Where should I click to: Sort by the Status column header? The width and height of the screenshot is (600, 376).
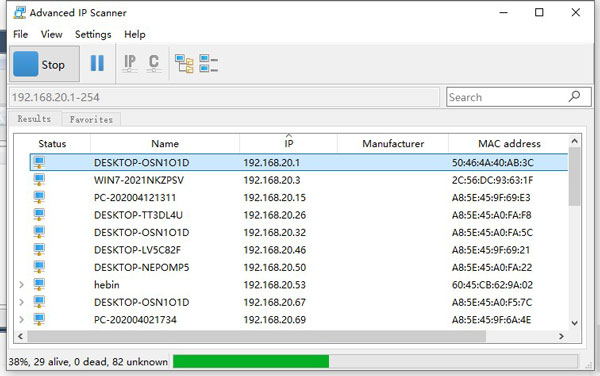(x=52, y=144)
